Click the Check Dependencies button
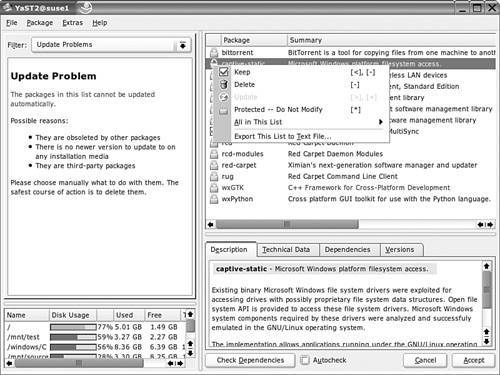The image size is (500, 375). [250, 360]
